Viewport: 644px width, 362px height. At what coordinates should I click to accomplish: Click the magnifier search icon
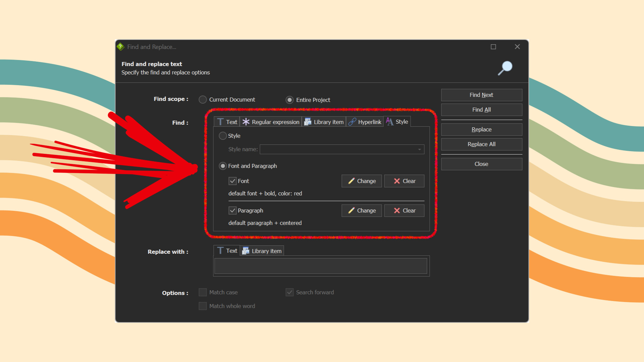pyautogui.click(x=505, y=67)
